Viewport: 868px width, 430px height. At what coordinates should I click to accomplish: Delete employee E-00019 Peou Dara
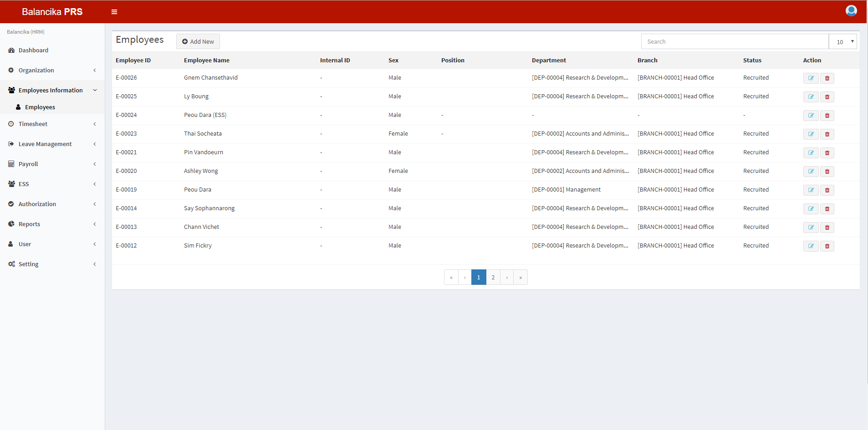[827, 190]
